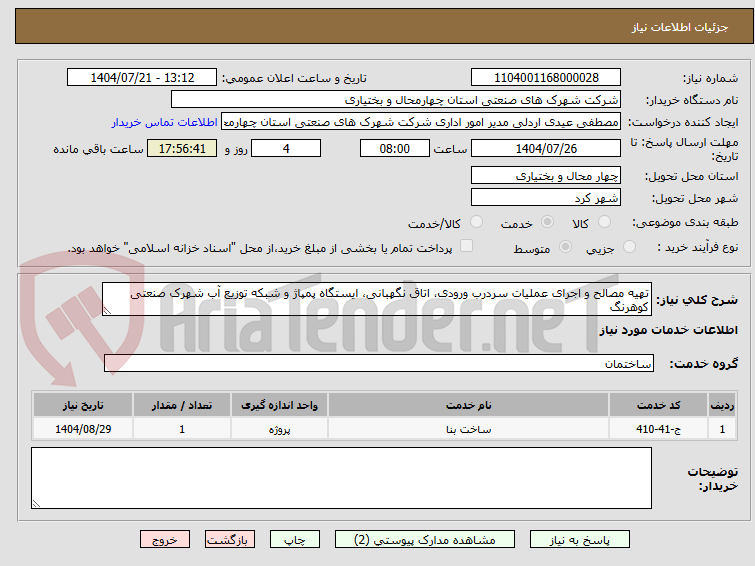Click the public announcement date field 1404/07/21
This screenshot has width=755, height=566.
click(142, 78)
